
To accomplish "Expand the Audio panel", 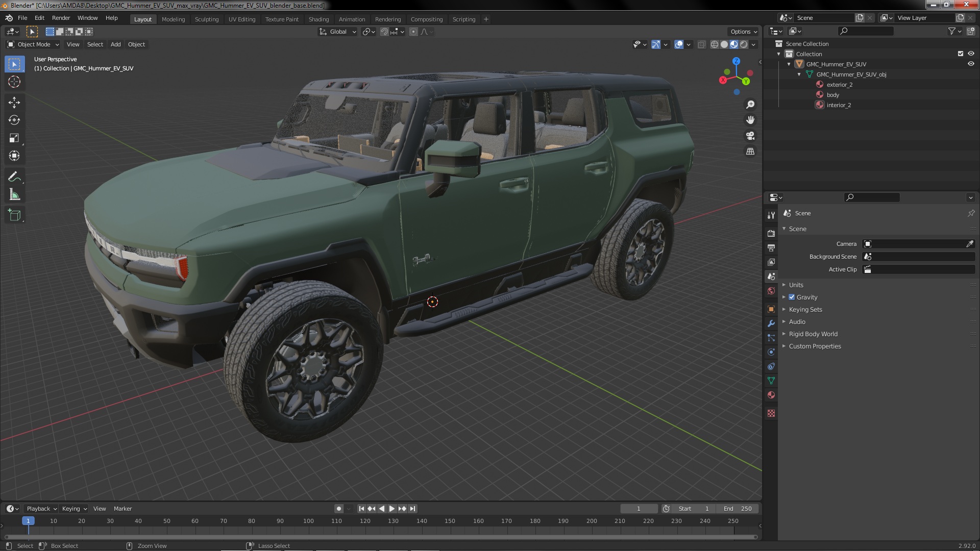I will [797, 321].
